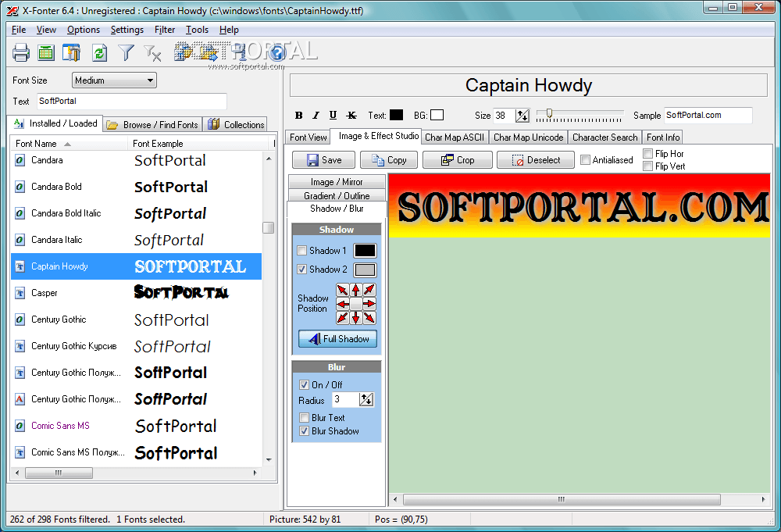Switch to the Browse / Find Fonts tab

pyautogui.click(x=152, y=125)
